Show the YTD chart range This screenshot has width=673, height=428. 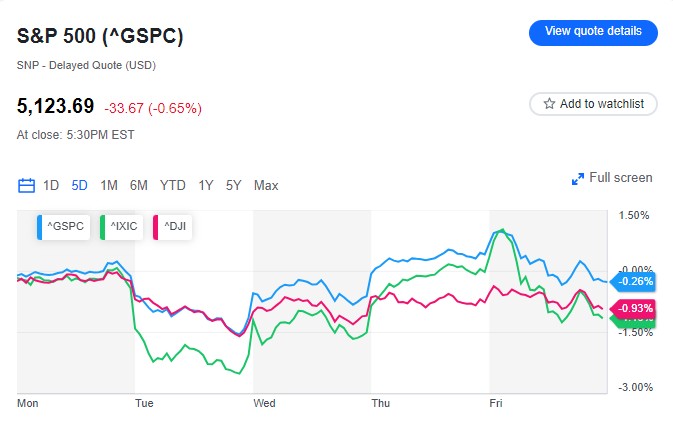point(173,185)
